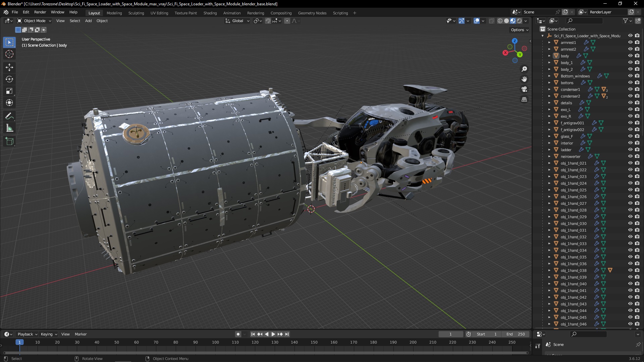The image size is (644, 362).
Task: Click the Add menu in header
Action: click(x=89, y=21)
